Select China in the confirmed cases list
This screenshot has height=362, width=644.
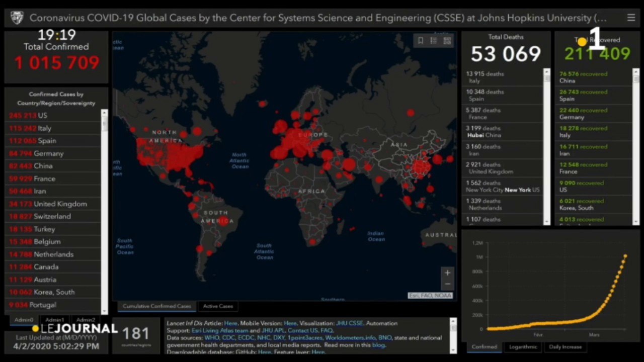(53, 166)
